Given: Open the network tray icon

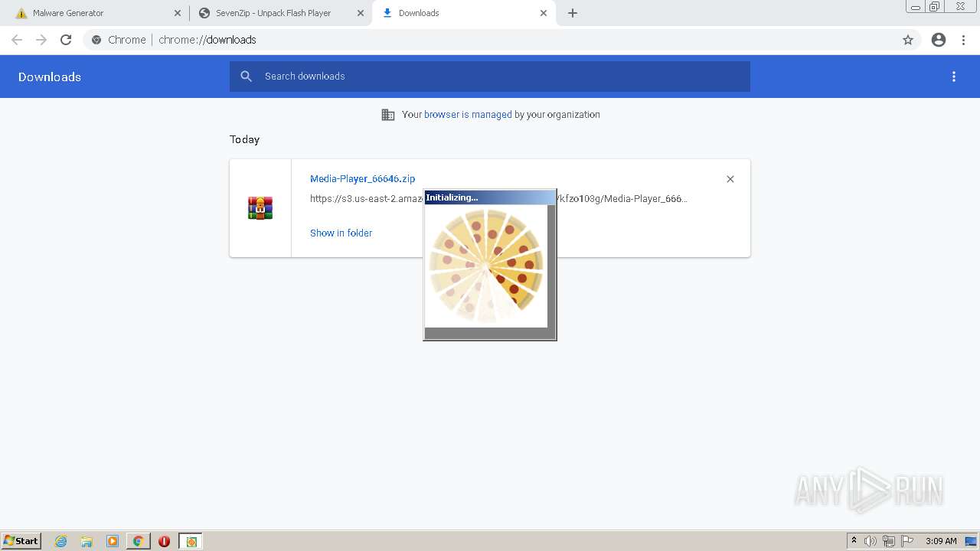Looking at the screenshot, I should [x=889, y=541].
